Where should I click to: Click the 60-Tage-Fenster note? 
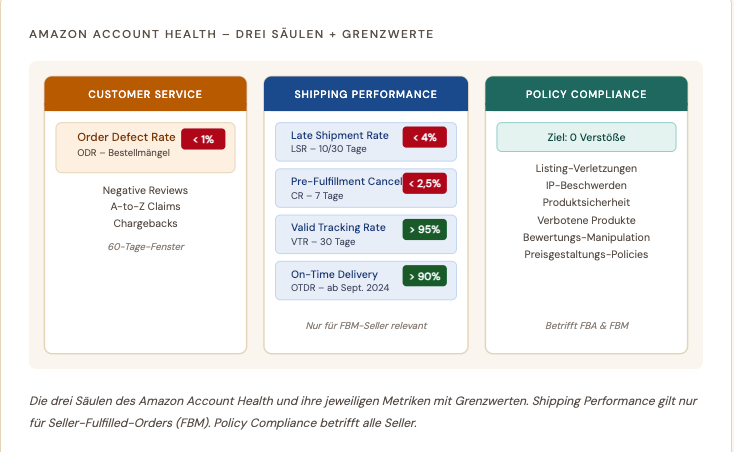pos(146,247)
